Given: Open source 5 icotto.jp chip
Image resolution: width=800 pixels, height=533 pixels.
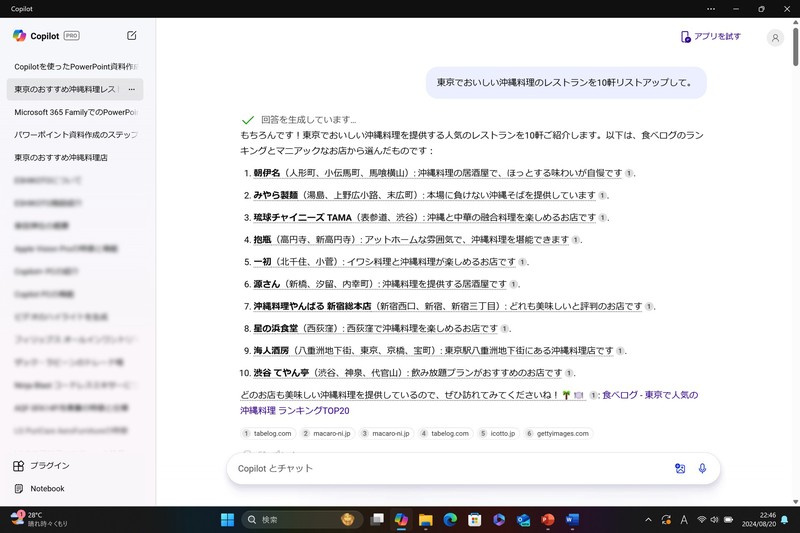Looking at the screenshot, I should click(x=498, y=434).
